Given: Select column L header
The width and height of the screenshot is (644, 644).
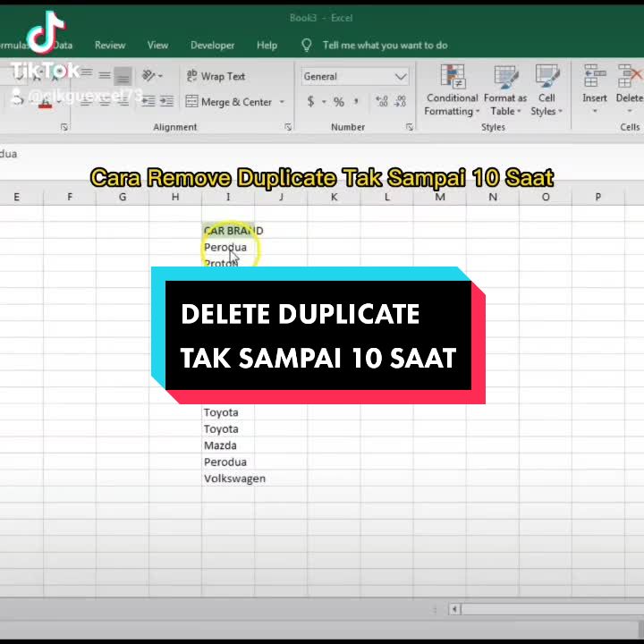Looking at the screenshot, I should (387, 197).
